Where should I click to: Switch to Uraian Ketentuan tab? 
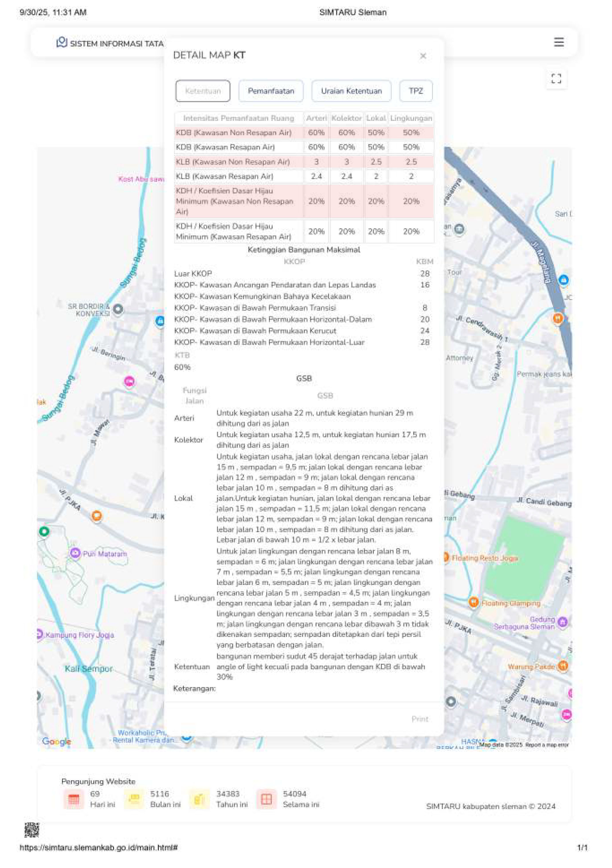pyautogui.click(x=351, y=91)
